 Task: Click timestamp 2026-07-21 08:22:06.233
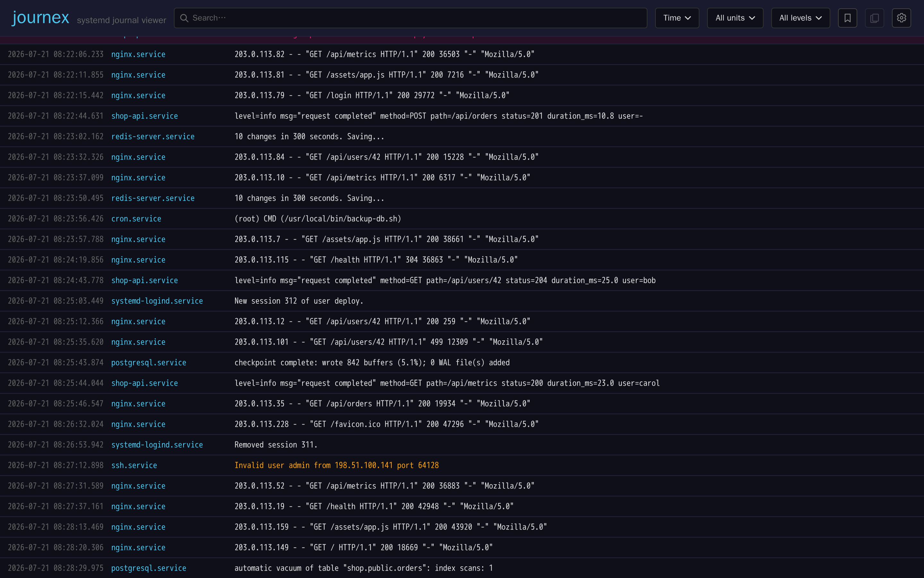click(56, 54)
